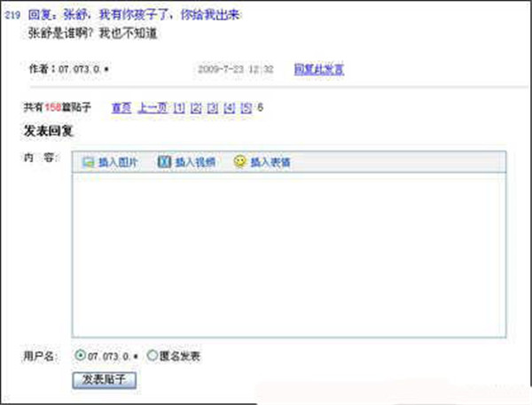Go to 首页 first page link
532x405 pixels.
(x=121, y=108)
